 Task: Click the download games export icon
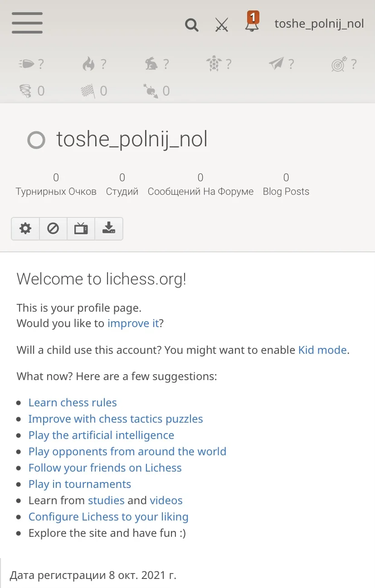[109, 228]
